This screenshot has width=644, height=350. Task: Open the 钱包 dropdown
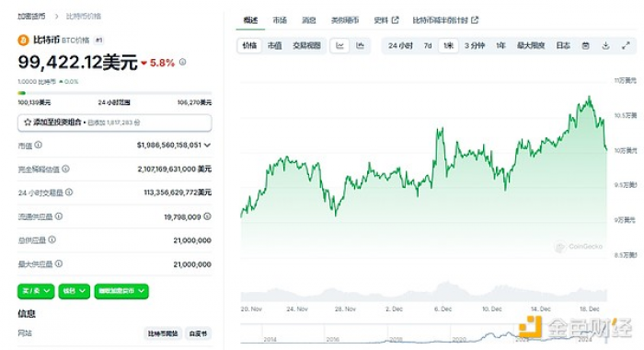click(74, 291)
